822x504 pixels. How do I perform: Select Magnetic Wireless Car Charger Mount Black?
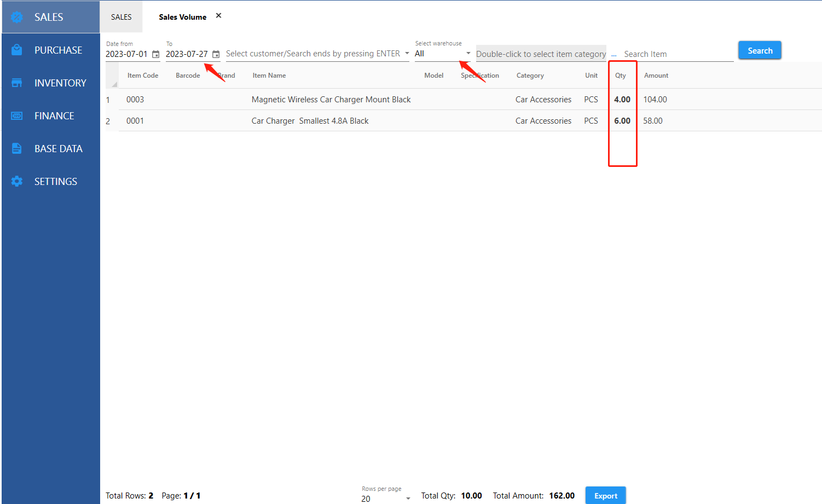point(331,100)
